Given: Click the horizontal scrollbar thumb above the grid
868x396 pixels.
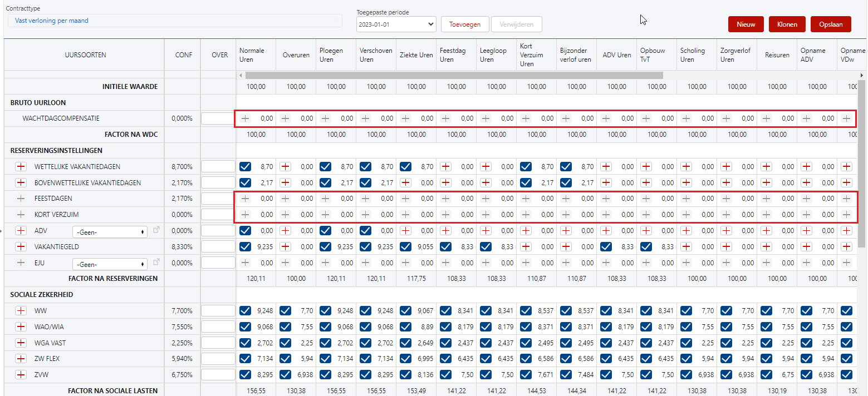Looking at the screenshot, I should (x=454, y=75).
